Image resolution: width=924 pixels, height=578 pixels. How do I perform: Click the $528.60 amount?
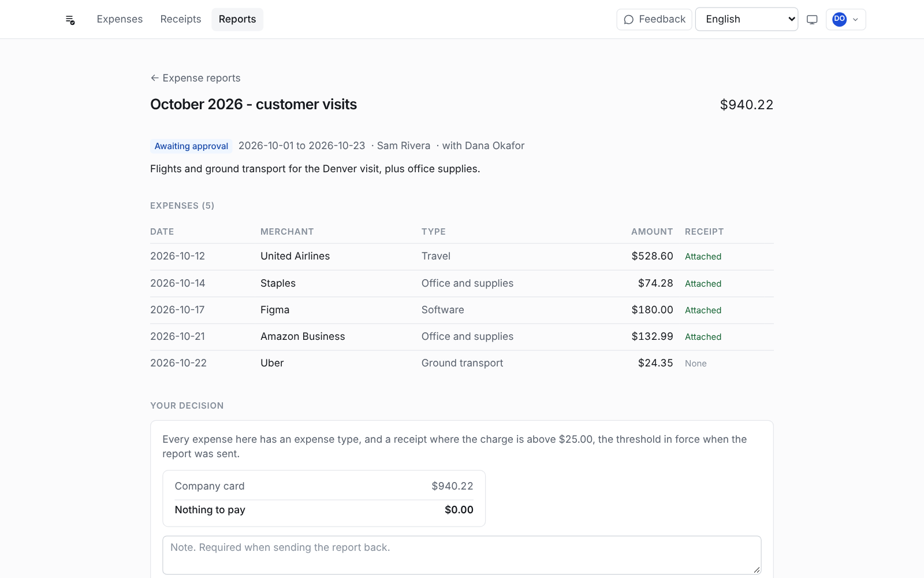click(x=652, y=256)
